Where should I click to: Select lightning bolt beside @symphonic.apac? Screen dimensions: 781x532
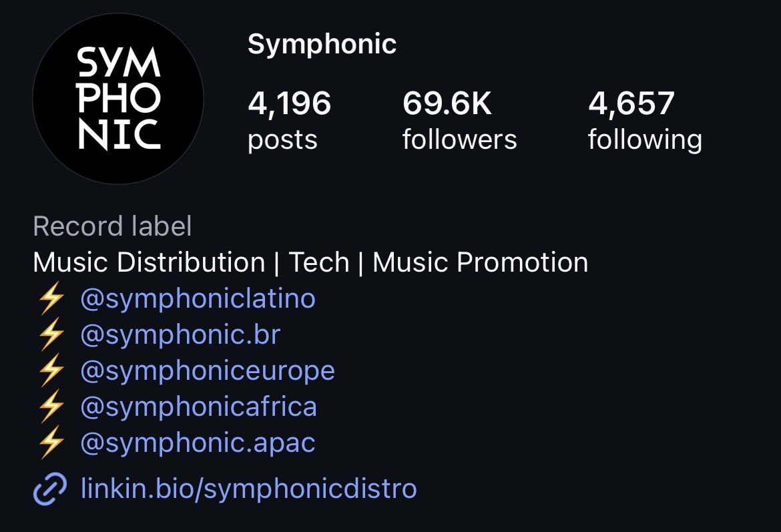(51, 443)
